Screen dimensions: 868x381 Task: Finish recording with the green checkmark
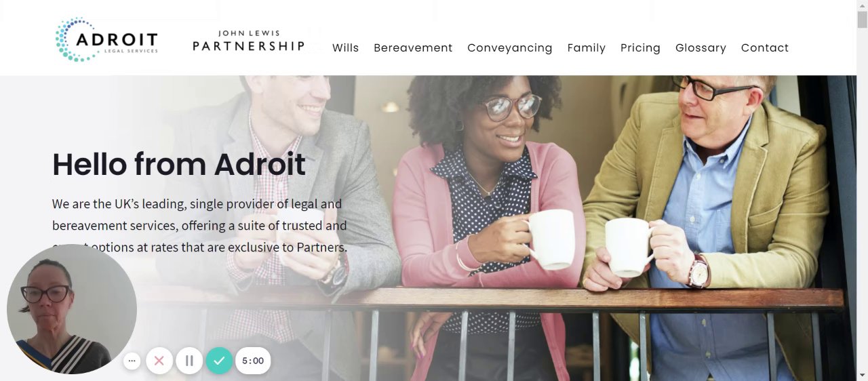[219, 361]
